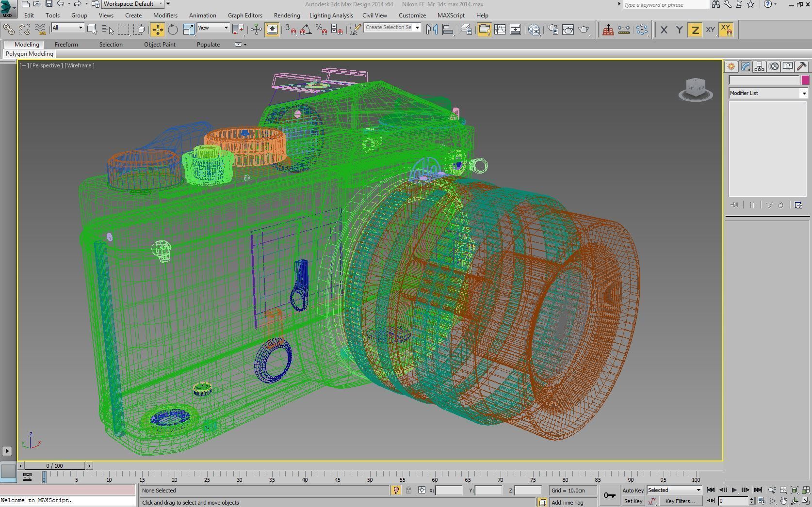Switch to the Object Paint ribbon tab
The image size is (812, 507).
click(x=160, y=45)
